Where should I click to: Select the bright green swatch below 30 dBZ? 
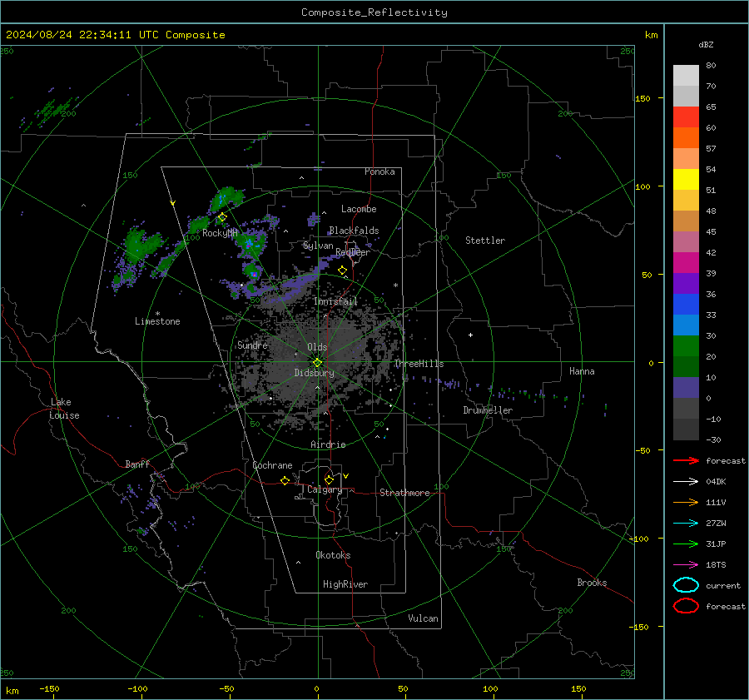pos(686,346)
